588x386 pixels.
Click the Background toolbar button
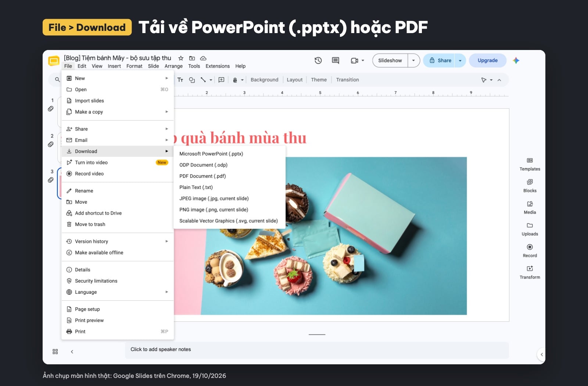(x=264, y=80)
